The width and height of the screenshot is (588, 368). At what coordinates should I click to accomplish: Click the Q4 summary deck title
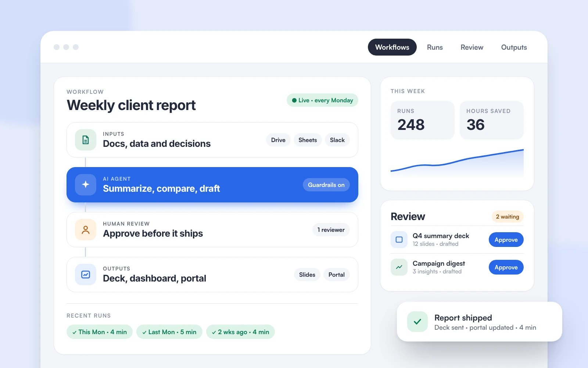[441, 236]
